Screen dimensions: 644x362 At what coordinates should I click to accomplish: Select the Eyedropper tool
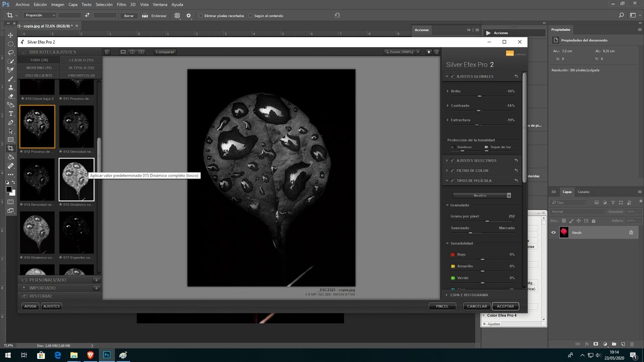point(11,70)
